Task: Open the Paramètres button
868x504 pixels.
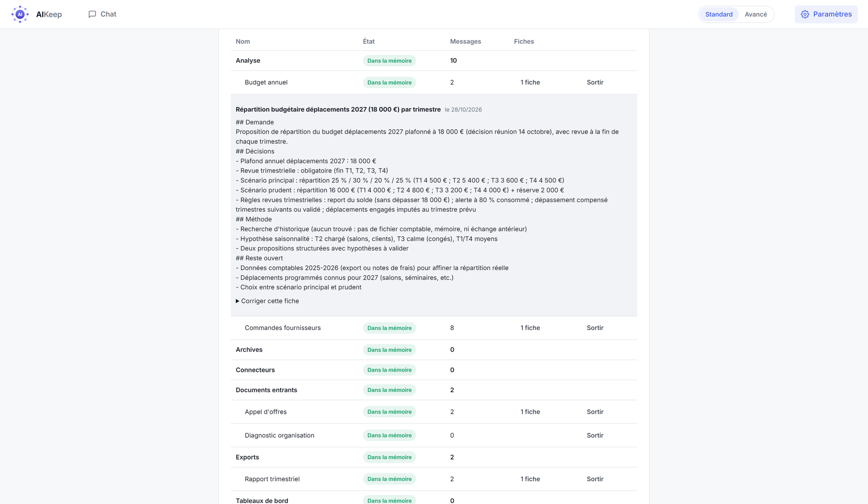Action: point(826,14)
